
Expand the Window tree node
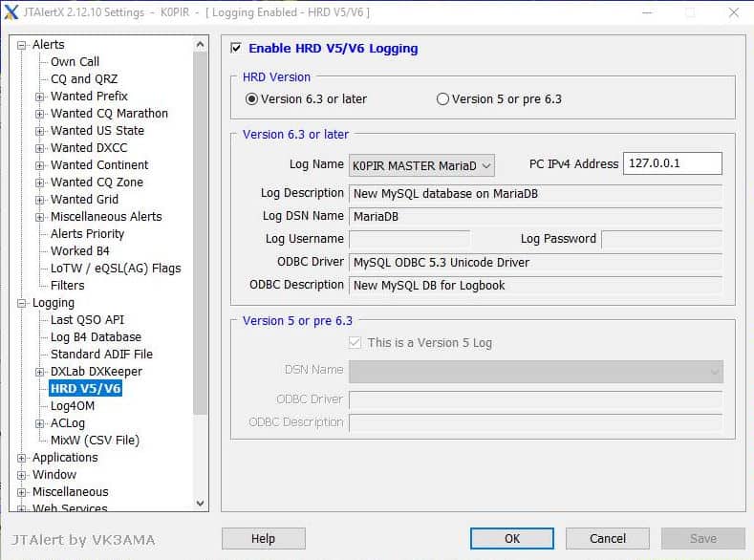tap(22, 475)
